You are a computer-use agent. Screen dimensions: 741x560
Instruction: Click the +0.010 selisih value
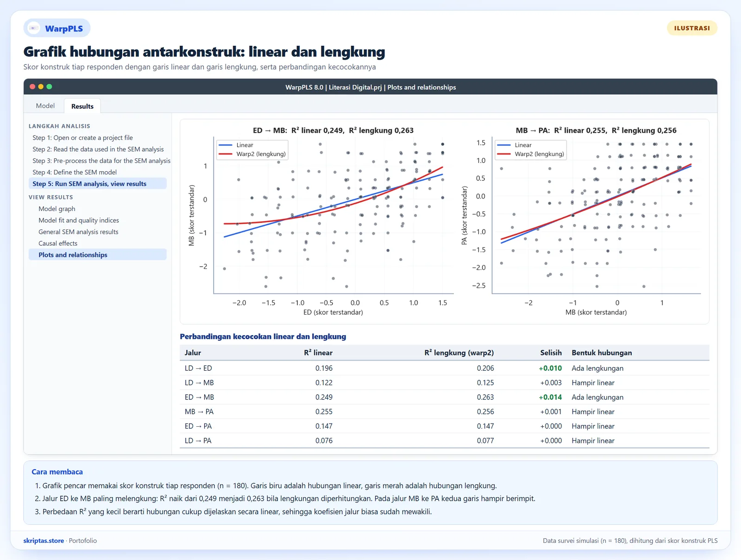550,368
